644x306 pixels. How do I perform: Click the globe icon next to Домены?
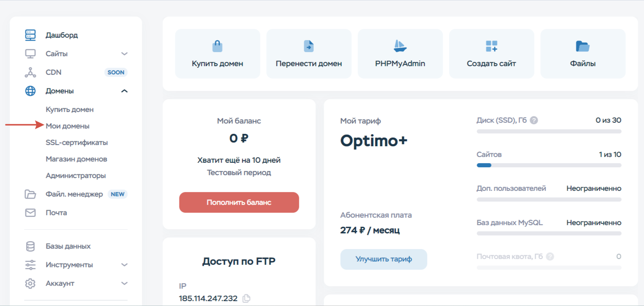(31, 91)
